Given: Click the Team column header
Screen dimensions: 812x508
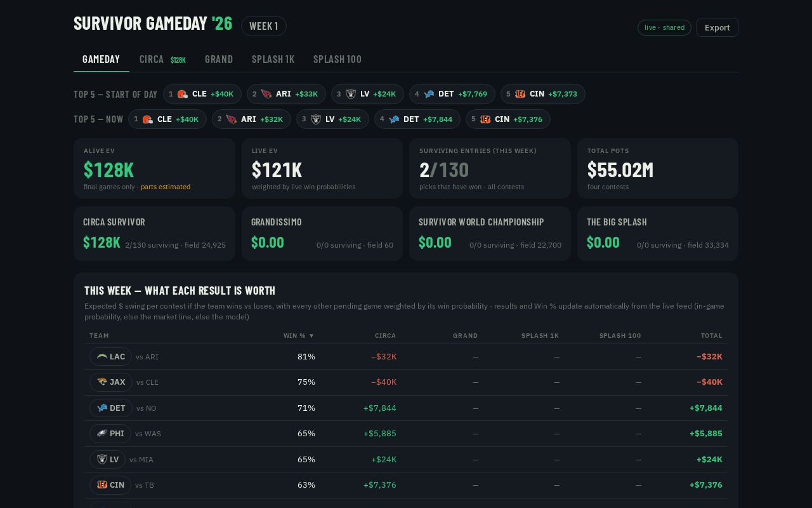Looking at the screenshot, I should tap(99, 335).
